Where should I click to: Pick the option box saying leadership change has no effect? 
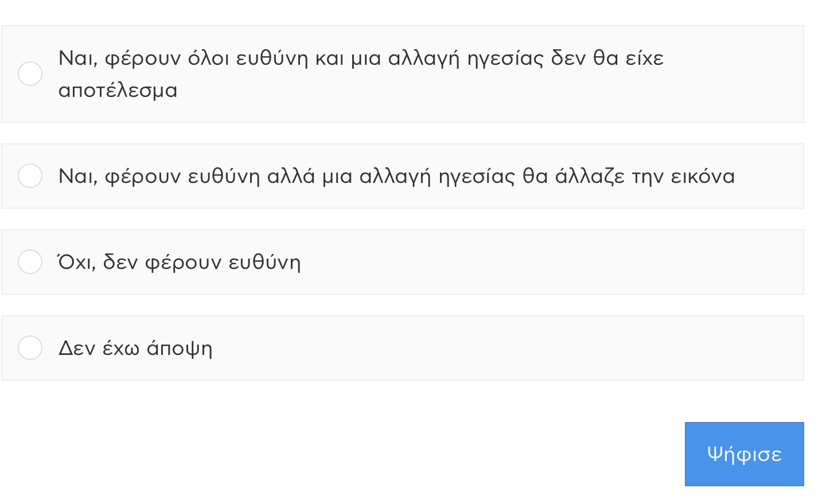pyautogui.click(x=402, y=74)
